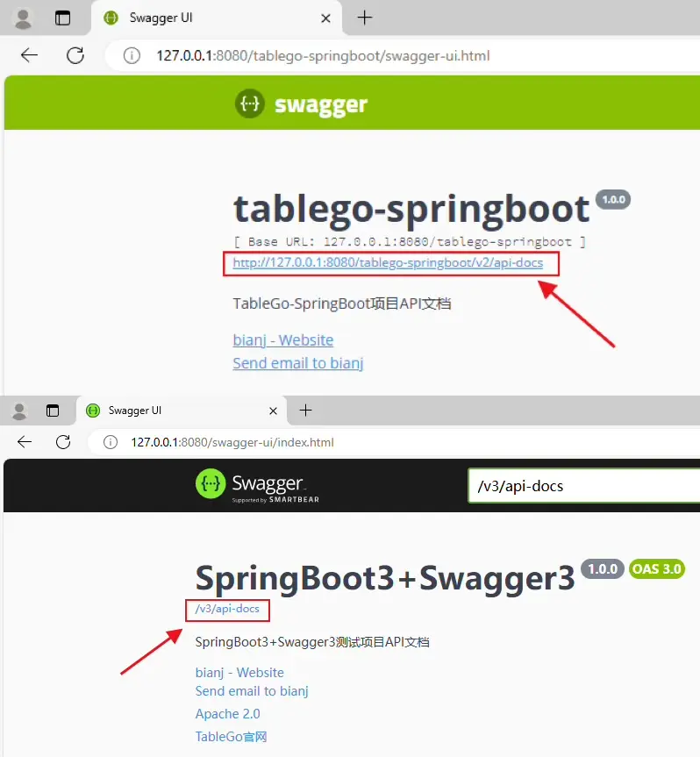Screen dimensions: 700x757
Task: Click the Base URL text line
Action: [x=410, y=241]
